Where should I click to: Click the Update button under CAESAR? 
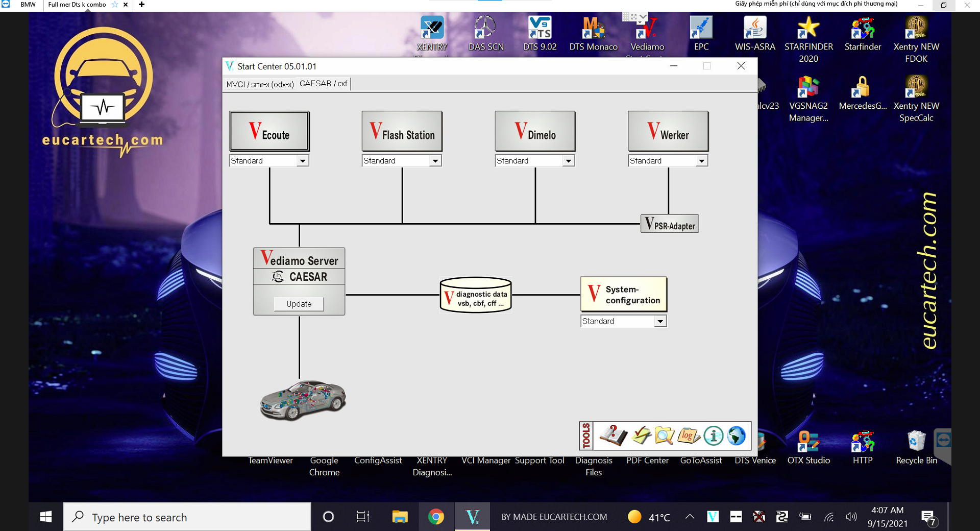click(x=299, y=304)
